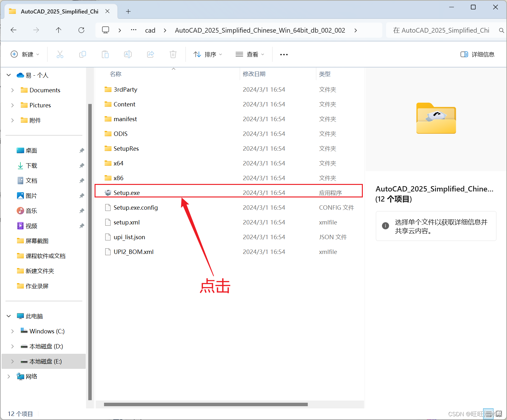Click the navigation pane vertical scrollbar

pyautogui.click(x=90, y=252)
